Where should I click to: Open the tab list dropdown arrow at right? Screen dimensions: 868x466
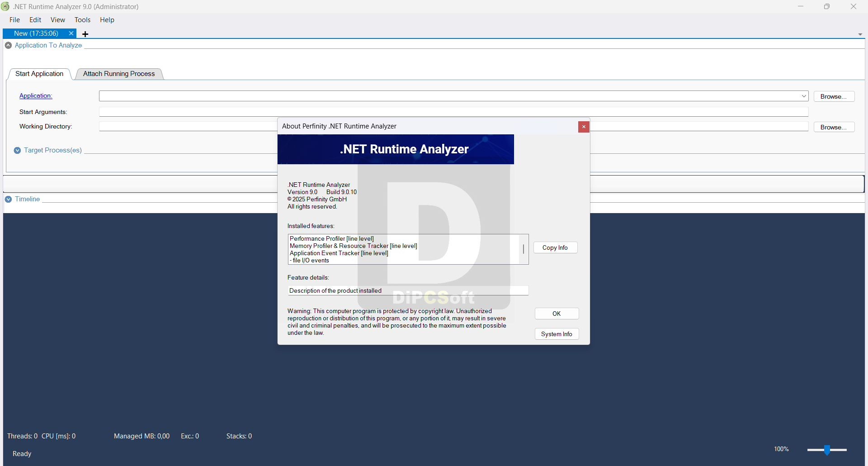coord(860,34)
